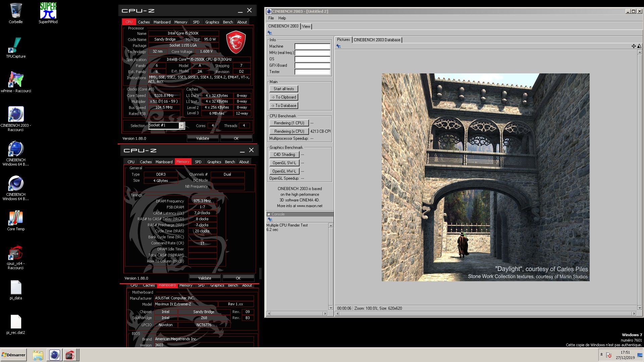Run the C4D Shading graphics test
The image size is (644, 362).
tap(284, 155)
